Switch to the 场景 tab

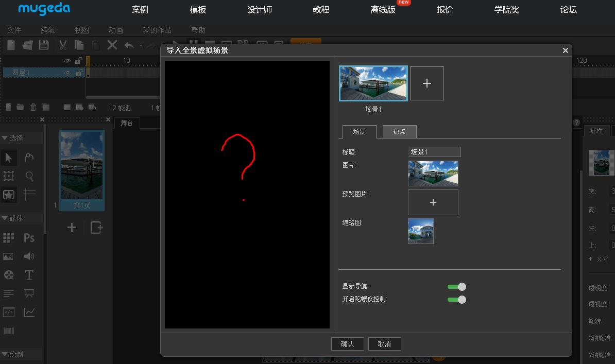pyautogui.click(x=360, y=132)
